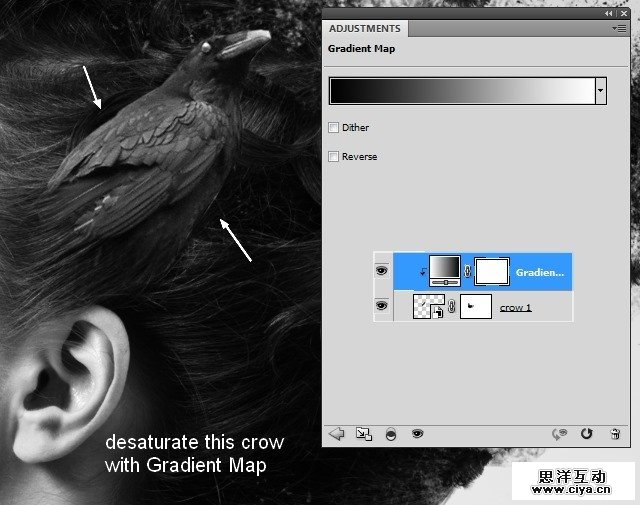640x505 pixels.
Task: Collapse the Adjustments panel to icons
Action: tap(609, 13)
